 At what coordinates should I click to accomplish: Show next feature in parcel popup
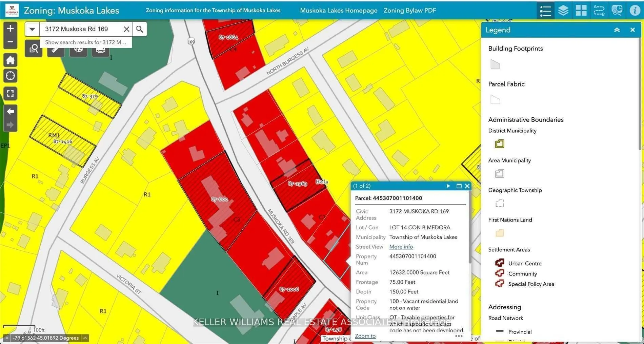(448, 186)
